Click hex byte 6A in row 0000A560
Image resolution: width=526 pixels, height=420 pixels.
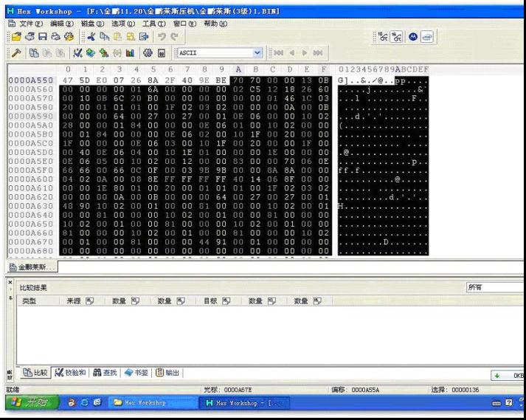(153, 89)
